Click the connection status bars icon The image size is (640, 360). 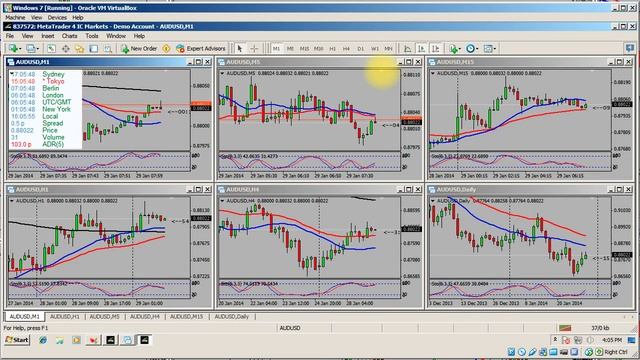pos(565,328)
